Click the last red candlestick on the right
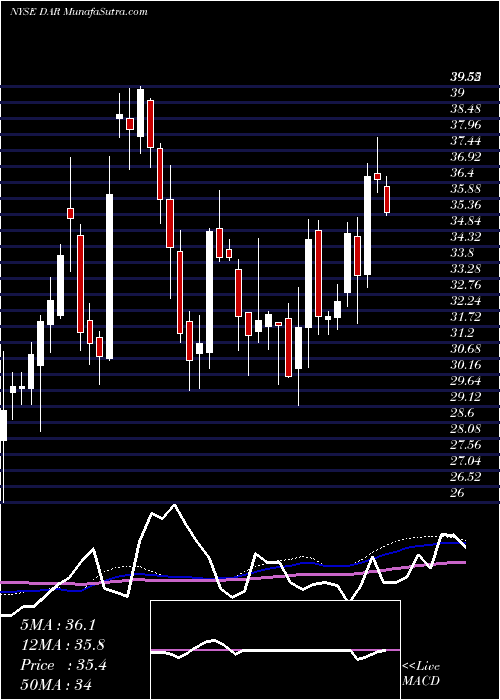This screenshot has width=500, height=700. (387, 200)
